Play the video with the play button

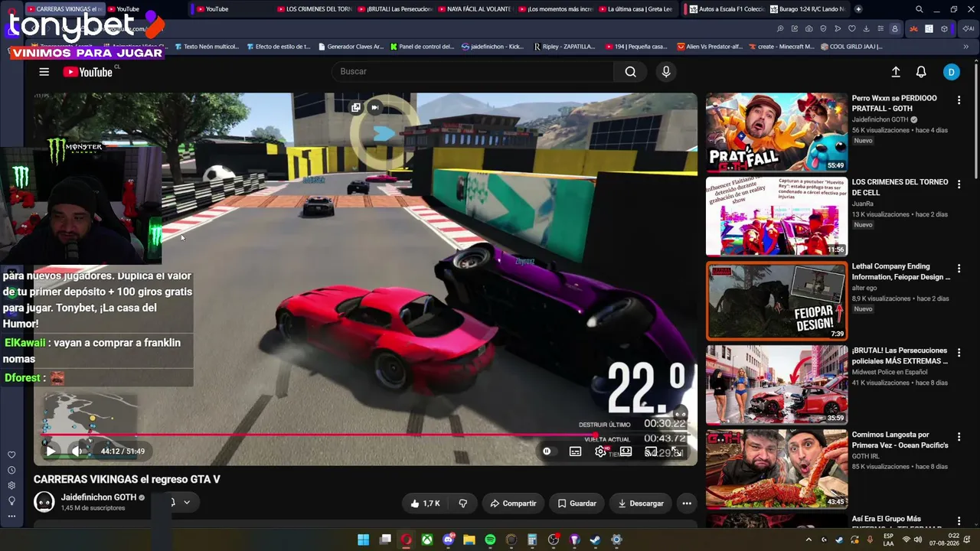click(x=51, y=452)
